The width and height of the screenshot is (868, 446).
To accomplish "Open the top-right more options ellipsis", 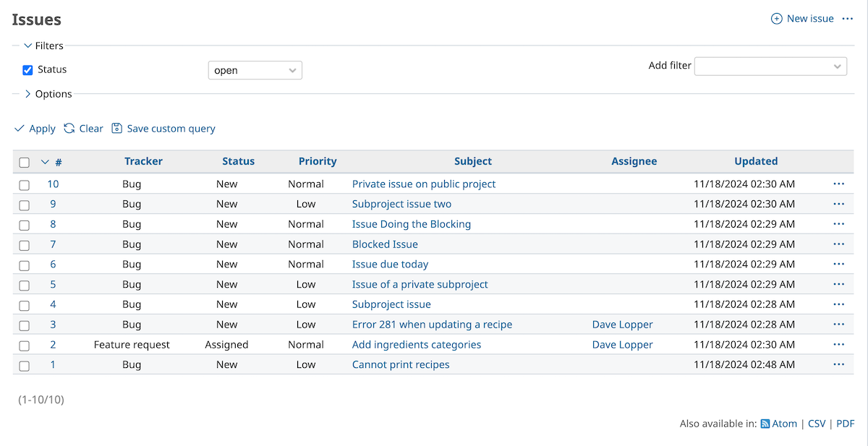I will coord(848,19).
